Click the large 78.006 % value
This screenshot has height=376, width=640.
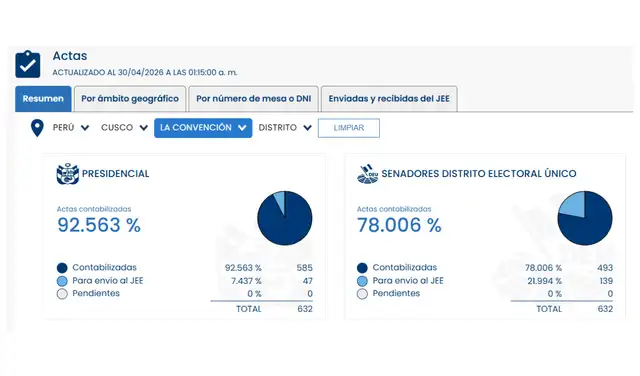point(399,225)
